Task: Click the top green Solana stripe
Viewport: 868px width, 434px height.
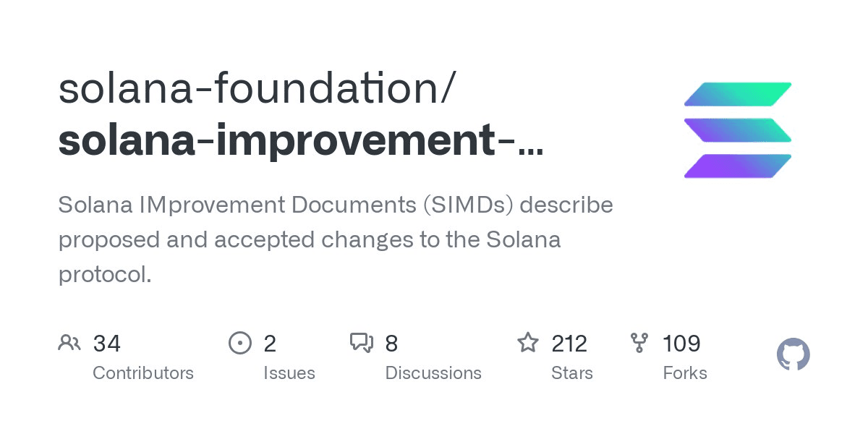Action: (x=738, y=94)
